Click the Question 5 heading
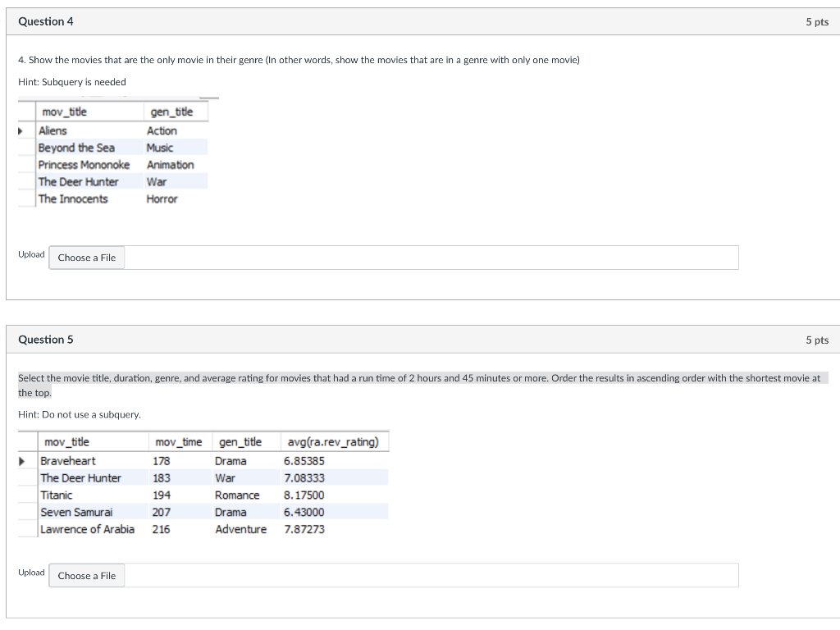Screen dimensions: 840x630 point(44,339)
